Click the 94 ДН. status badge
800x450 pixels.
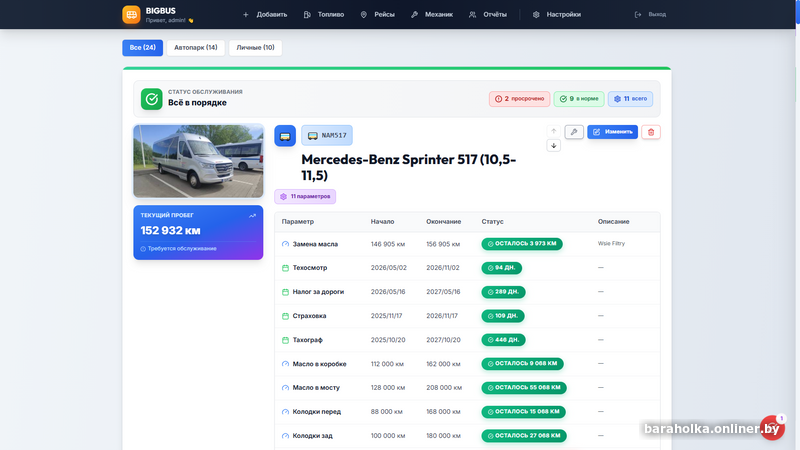pyautogui.click(x=502, y=268)
